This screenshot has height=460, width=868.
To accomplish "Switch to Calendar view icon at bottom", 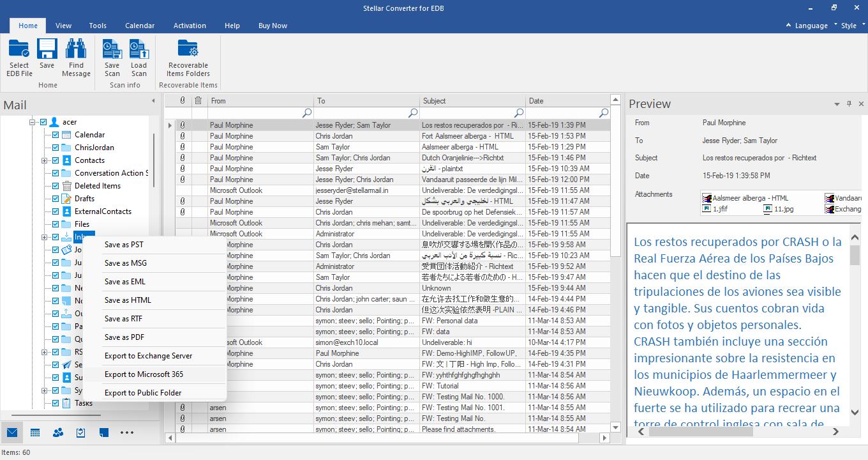I will tap(35, 433).
